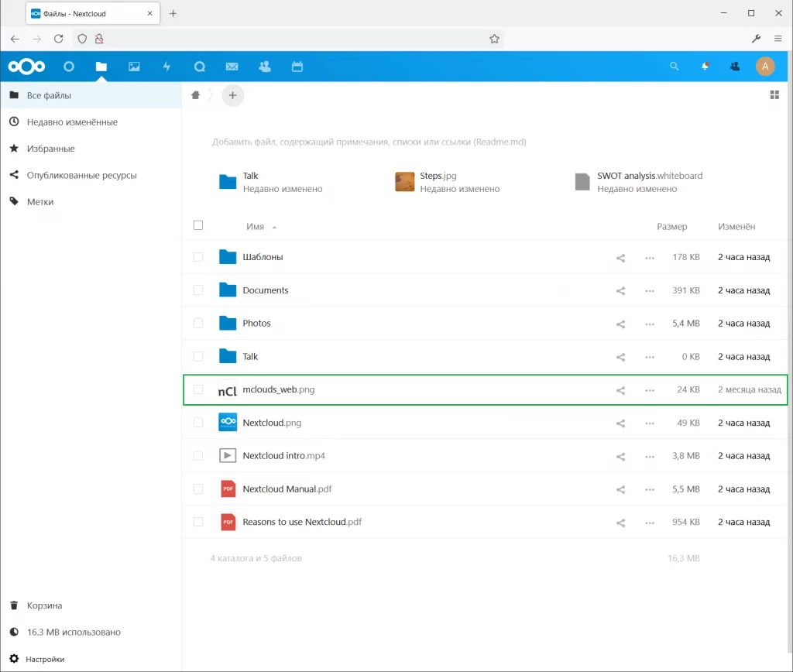Click the Readme.md description placeholder
The height and width of the screenshot is (672, 793).
click(369, 142)
